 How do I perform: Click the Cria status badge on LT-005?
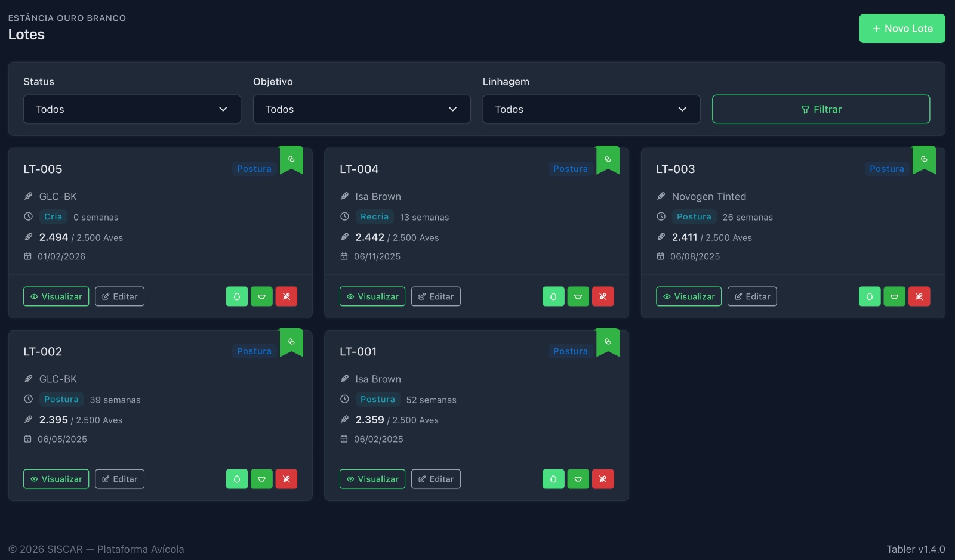pos(53,216)
